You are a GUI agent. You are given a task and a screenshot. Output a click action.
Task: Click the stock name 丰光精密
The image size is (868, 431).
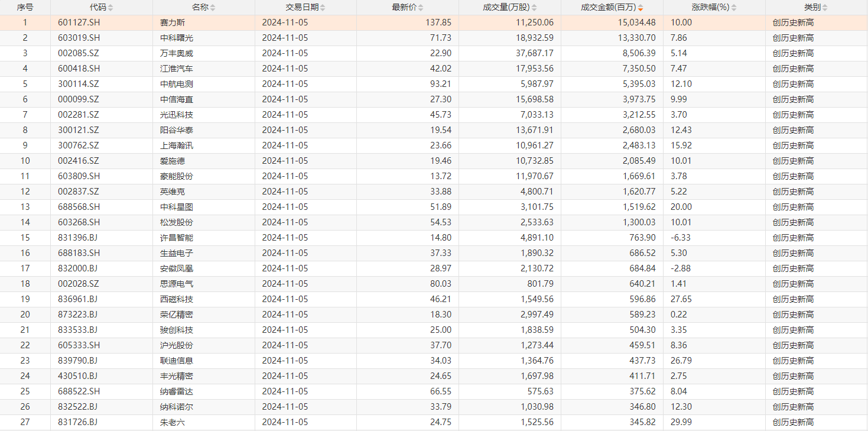177,376
